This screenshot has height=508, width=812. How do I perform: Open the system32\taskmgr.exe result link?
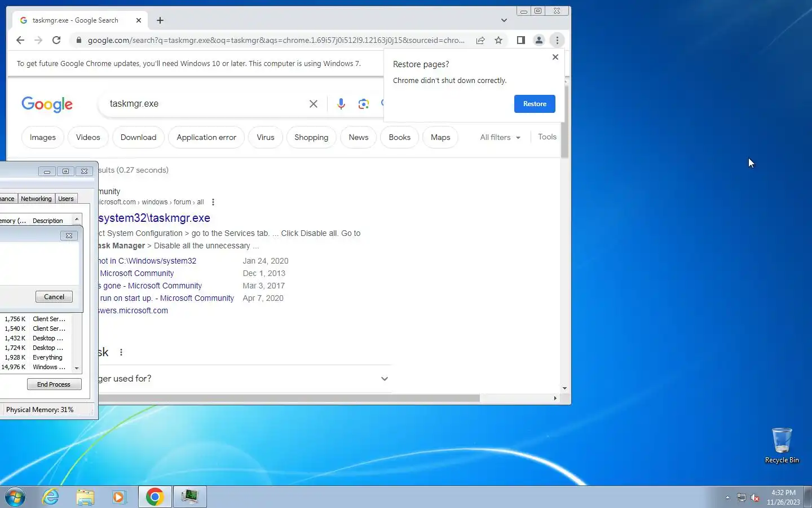click(x=154, y=218)
